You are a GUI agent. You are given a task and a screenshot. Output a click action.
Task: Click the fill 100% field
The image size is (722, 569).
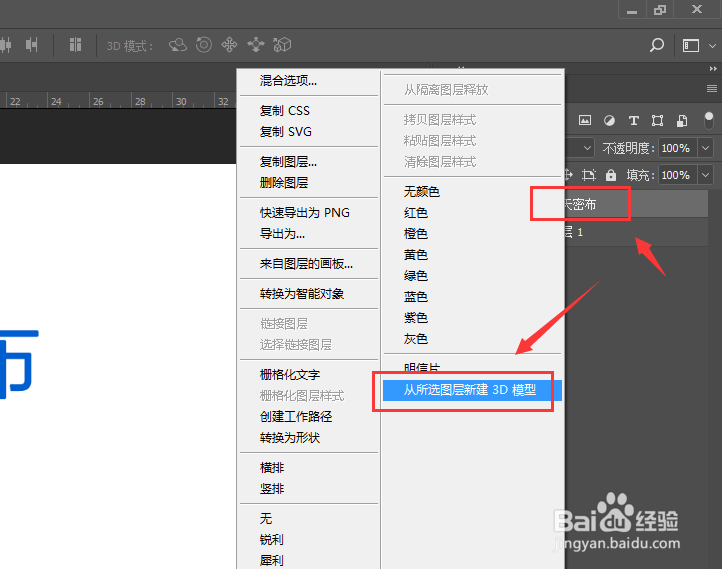pos(676,175)
